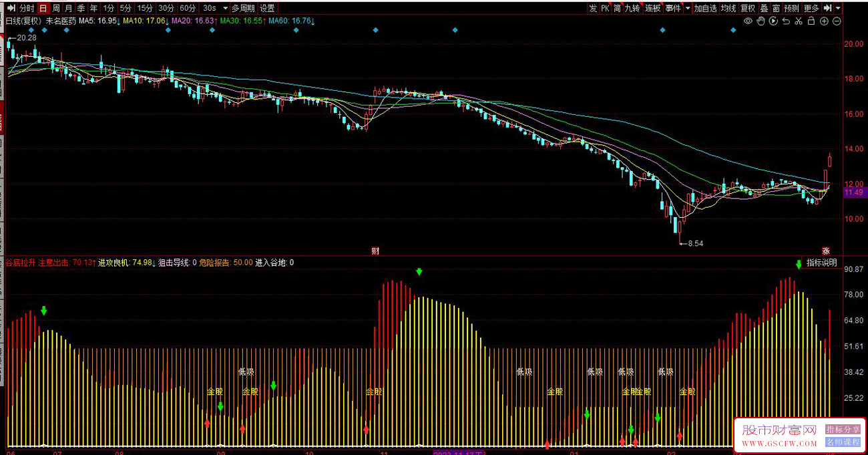Viewport: 868px width, 455px height.
Task: Open the far-right toolbar dropdown arrow
Action: (x=839, y=9)
